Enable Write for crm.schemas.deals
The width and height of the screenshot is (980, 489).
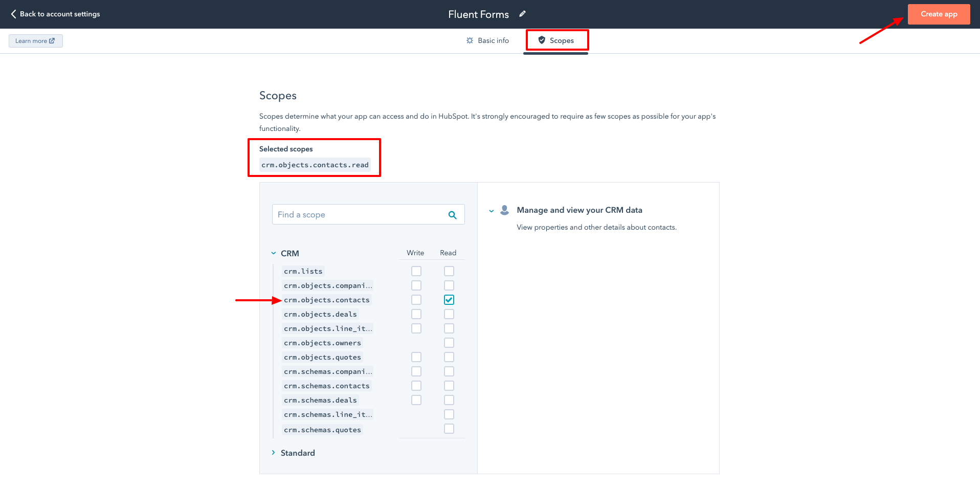pos(416,400)
